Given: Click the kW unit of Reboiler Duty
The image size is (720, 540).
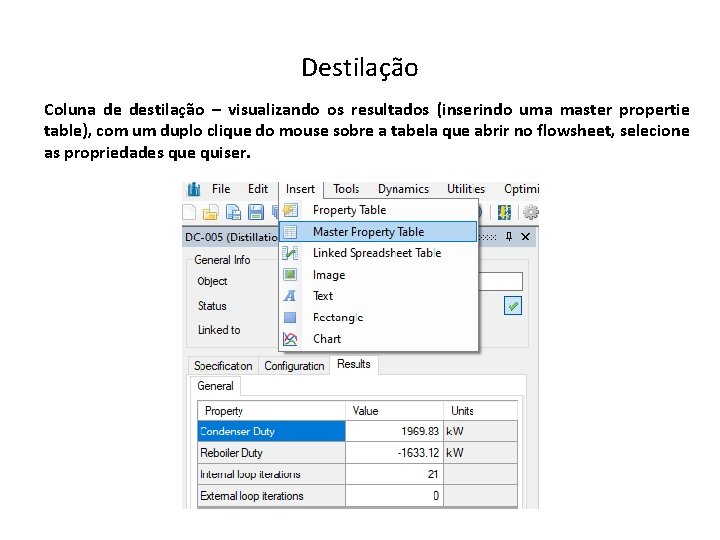Looking at the screenshot, I should (x=480, y=453).
